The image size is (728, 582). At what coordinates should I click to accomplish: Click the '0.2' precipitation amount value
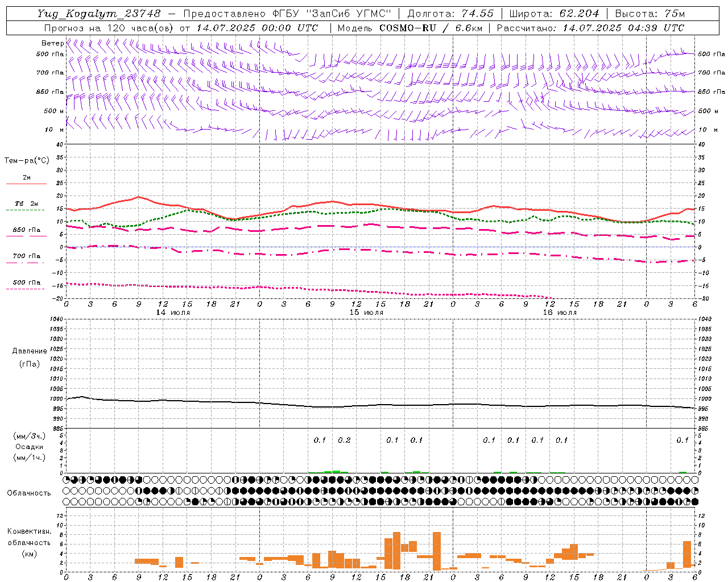click(x=344, y=440)
